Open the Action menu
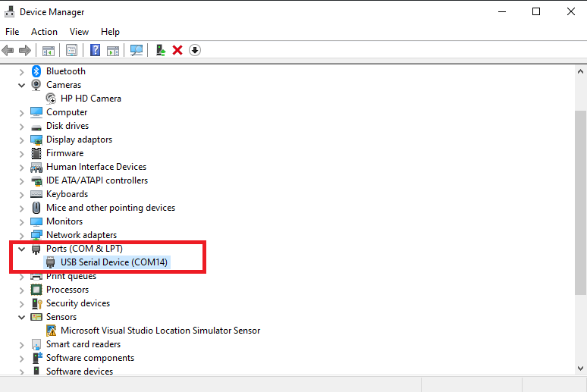587x392 pixels. point(44,32)
